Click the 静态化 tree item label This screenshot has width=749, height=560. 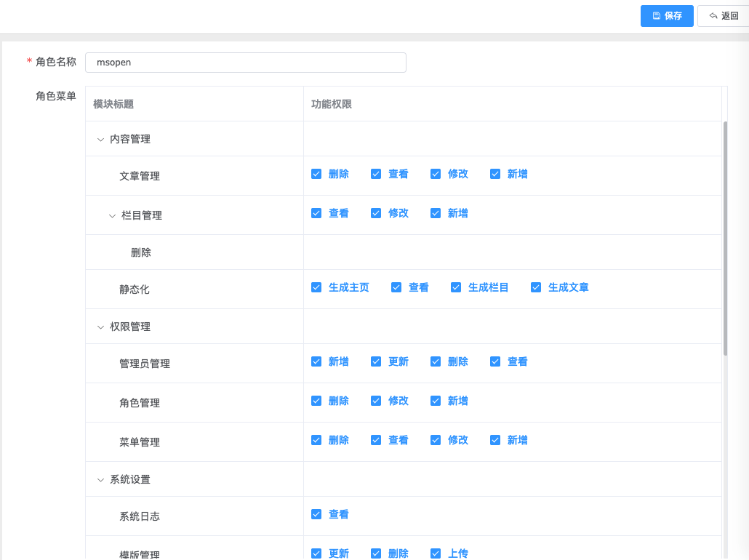click(135, 289)
